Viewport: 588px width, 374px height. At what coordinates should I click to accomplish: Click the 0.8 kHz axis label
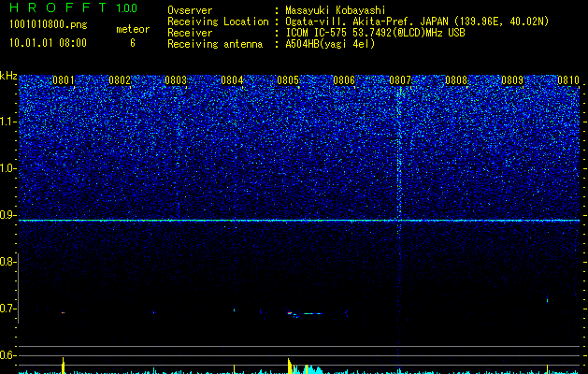(x=7, y=262)
